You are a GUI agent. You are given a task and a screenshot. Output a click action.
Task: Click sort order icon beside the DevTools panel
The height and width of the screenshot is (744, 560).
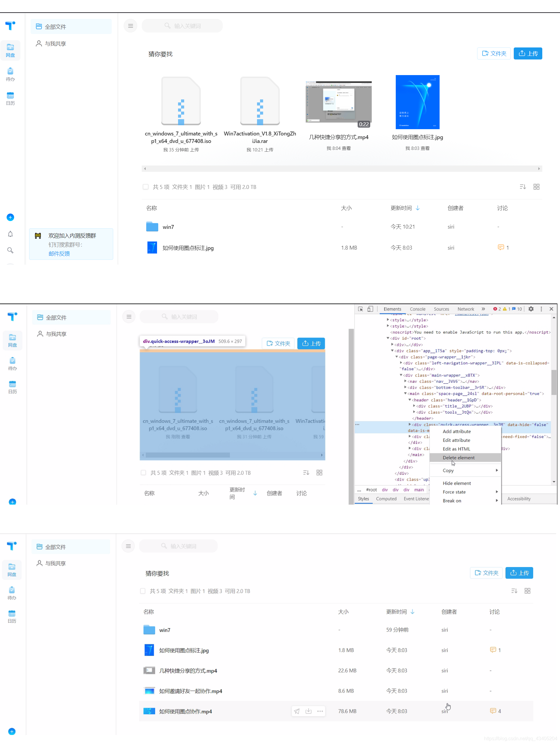(306, 472)
